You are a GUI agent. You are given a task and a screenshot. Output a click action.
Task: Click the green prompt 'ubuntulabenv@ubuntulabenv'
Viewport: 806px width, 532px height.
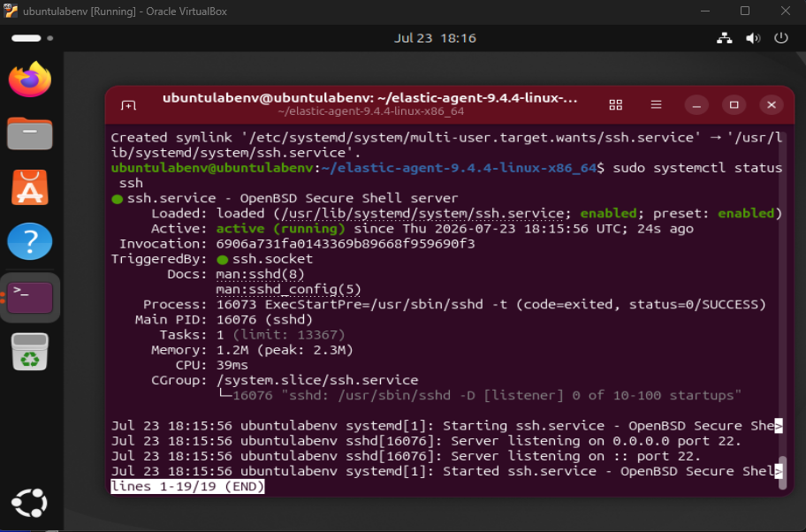tap(212, 168)
